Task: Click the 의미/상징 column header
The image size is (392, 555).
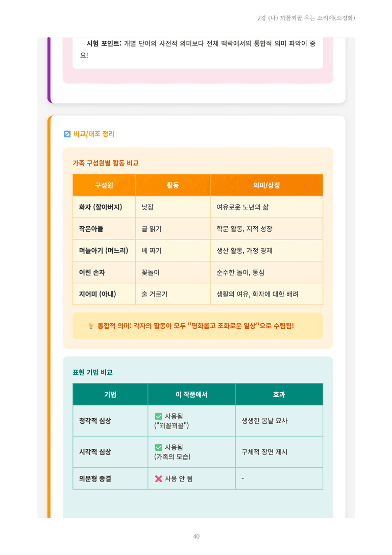Action: 266,185
